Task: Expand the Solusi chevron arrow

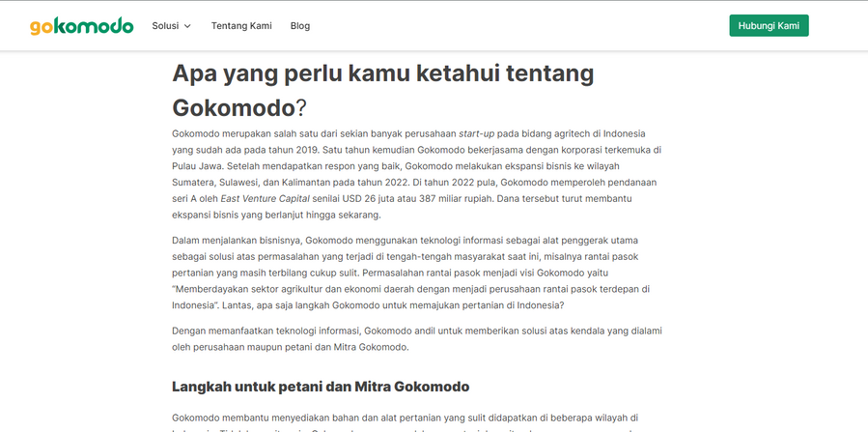Action: pyautogui.click(x=187, y=26)
